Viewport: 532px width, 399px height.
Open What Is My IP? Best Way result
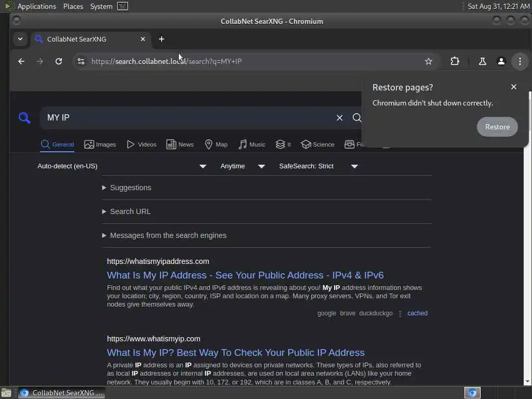(236, 353)
